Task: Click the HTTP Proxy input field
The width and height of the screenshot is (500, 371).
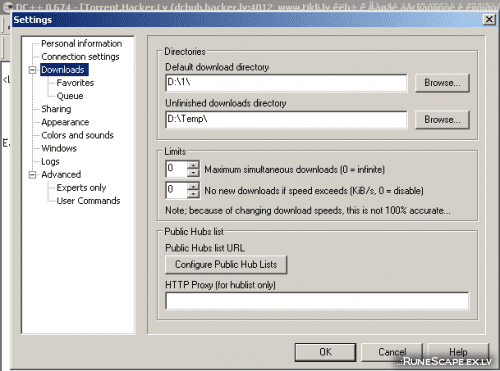Action: 317,301
